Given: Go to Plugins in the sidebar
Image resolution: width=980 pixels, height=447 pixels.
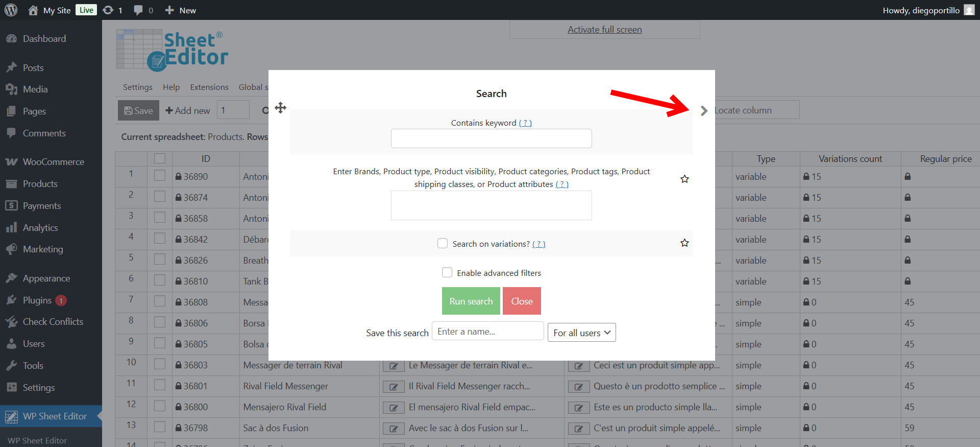Looking at the screenshot, I should pos(37,300).
